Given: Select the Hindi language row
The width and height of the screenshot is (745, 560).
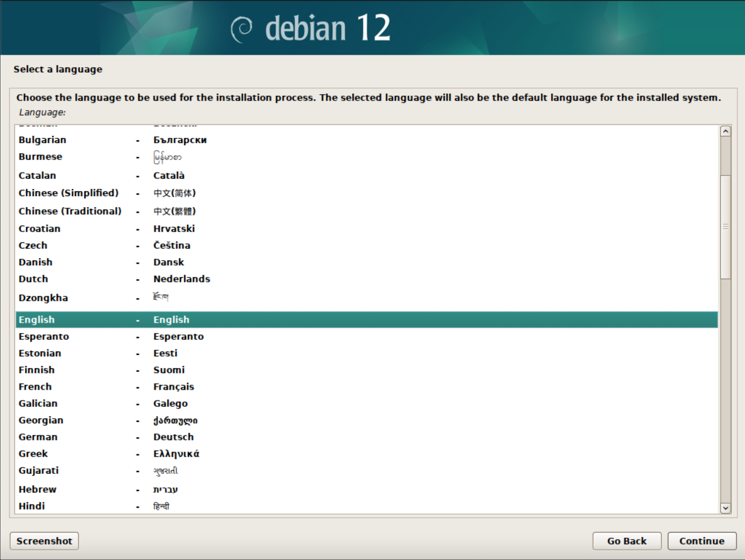Looking at the screenshot, I should [32, 506].
